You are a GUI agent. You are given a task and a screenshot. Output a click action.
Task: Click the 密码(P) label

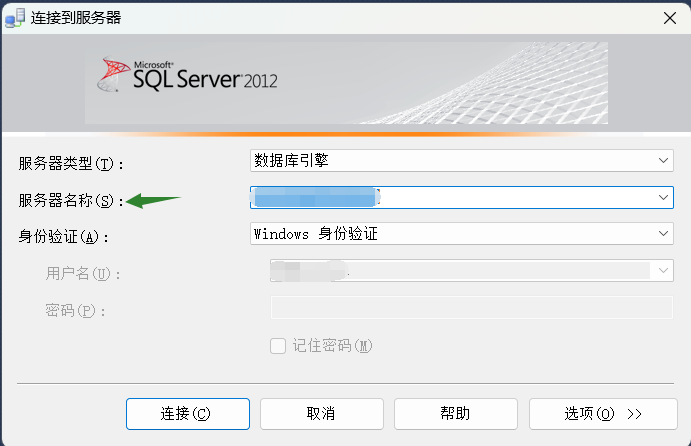coord(75,311)
